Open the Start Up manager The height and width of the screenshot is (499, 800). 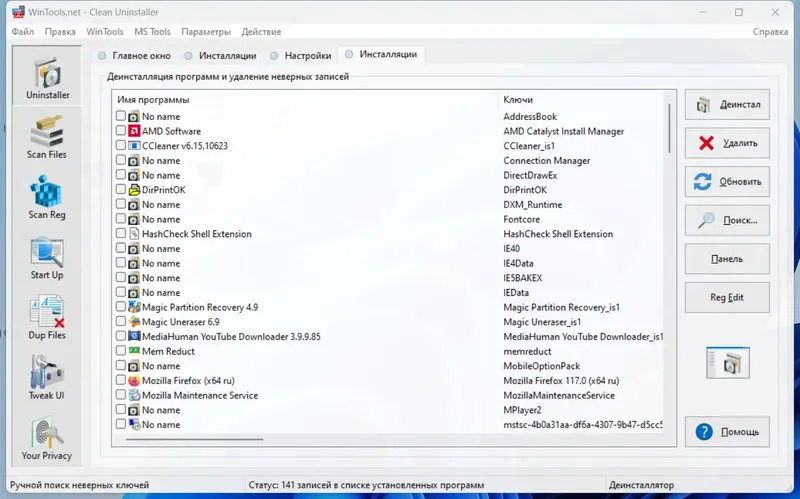47,257
